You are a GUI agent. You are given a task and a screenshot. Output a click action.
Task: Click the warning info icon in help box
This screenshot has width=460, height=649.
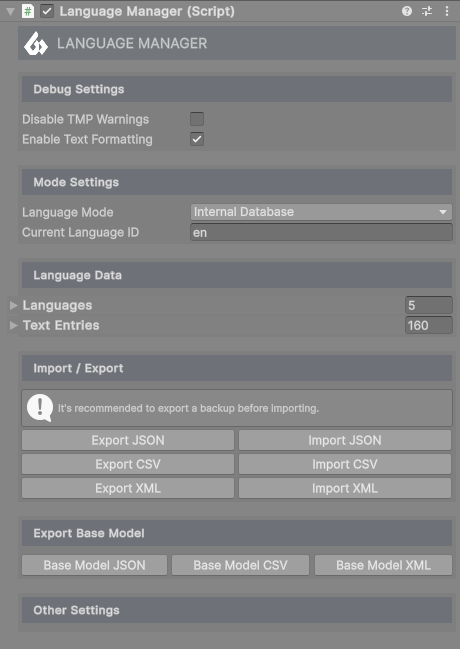[x=40, y=408]
